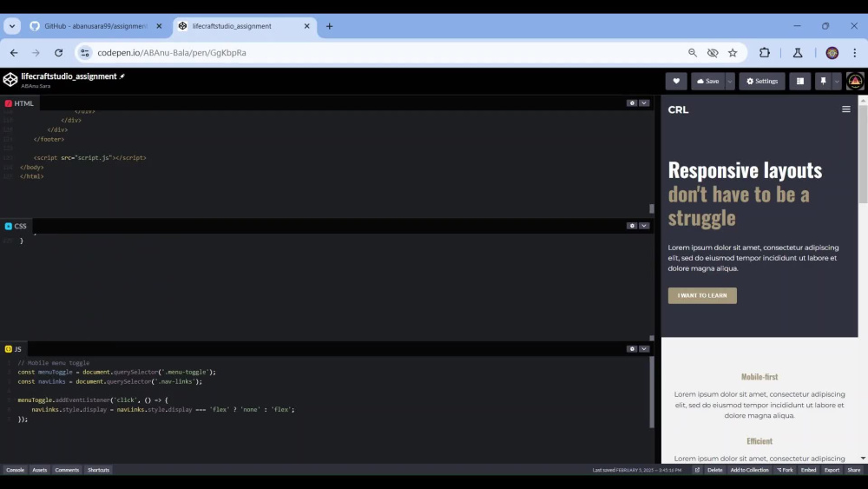868x489 pixels.
Task: Reload the page
Action: tap(58, 53)
